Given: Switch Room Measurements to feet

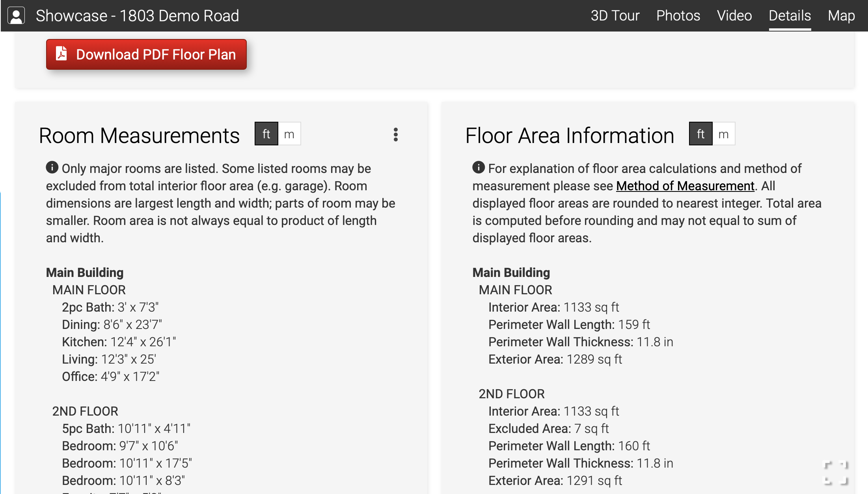Looking at the screenshot, I should click(266, 134).
